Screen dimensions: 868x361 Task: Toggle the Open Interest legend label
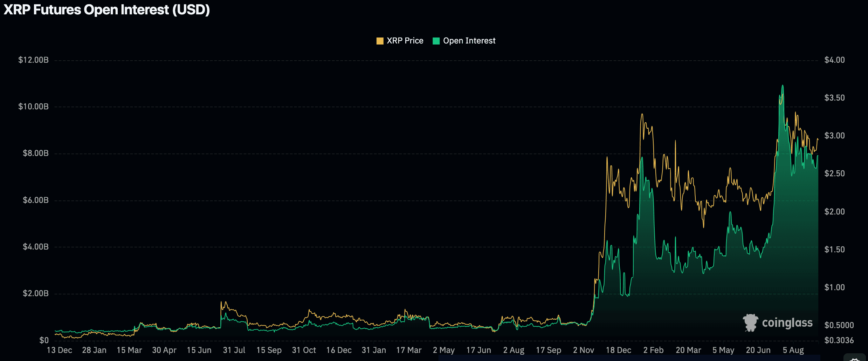coord(469,41)
